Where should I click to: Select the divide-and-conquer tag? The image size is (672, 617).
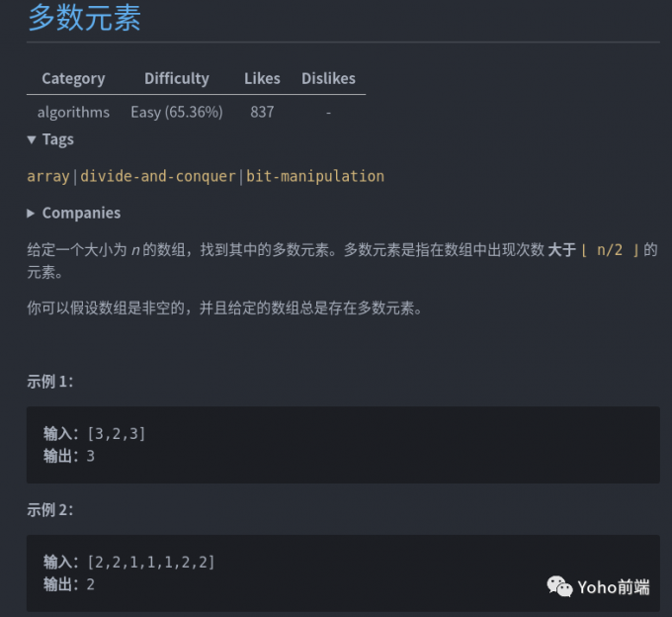[158, 176]
